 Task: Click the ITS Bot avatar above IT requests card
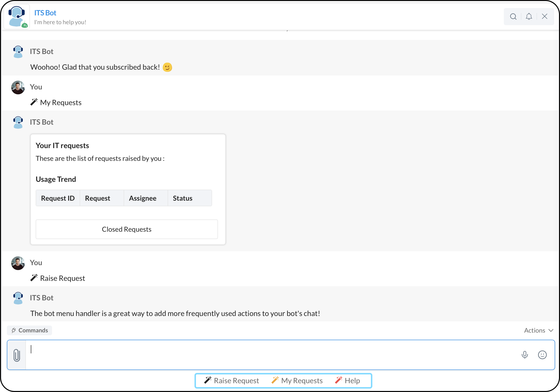tap(18, 122)
